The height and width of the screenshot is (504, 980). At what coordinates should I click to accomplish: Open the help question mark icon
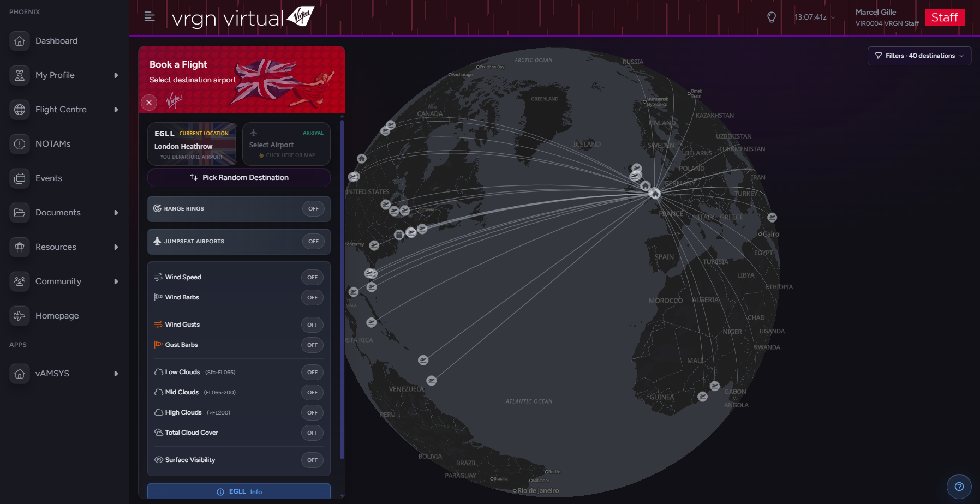[x=959, y=487]
